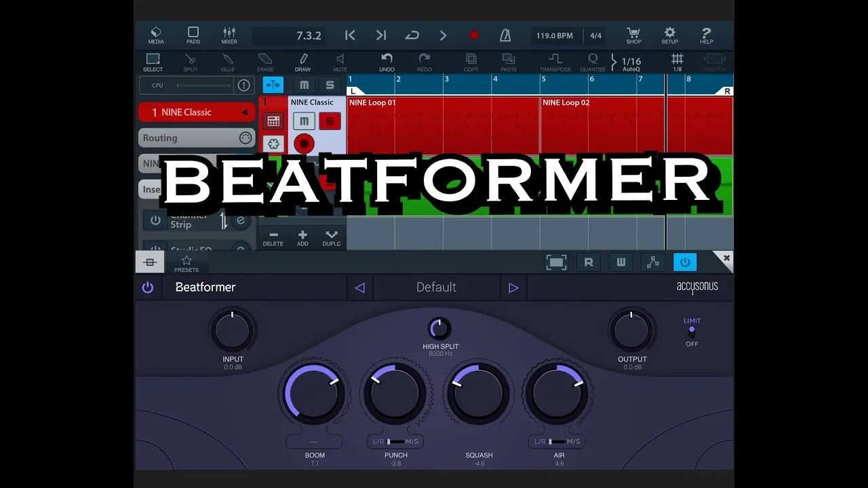Choose the Split tool
Image resolution: width=868 pixels, height=488 pixels.
pos(191,62)
